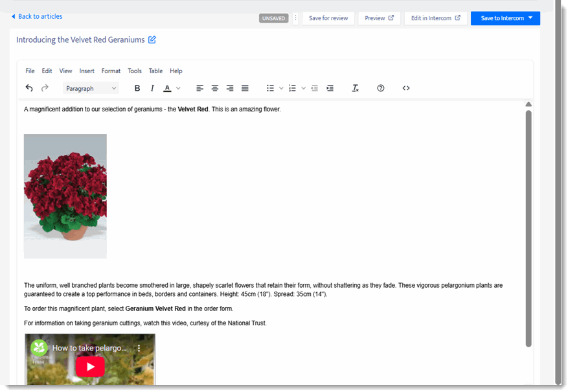Click the UNSAVED status badge

(273, 18)
